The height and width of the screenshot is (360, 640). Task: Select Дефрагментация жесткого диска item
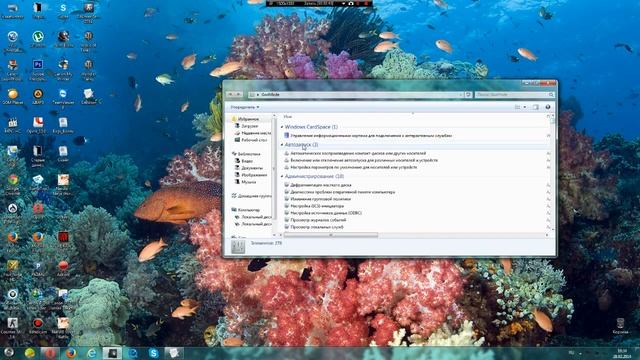click(318, 185)
